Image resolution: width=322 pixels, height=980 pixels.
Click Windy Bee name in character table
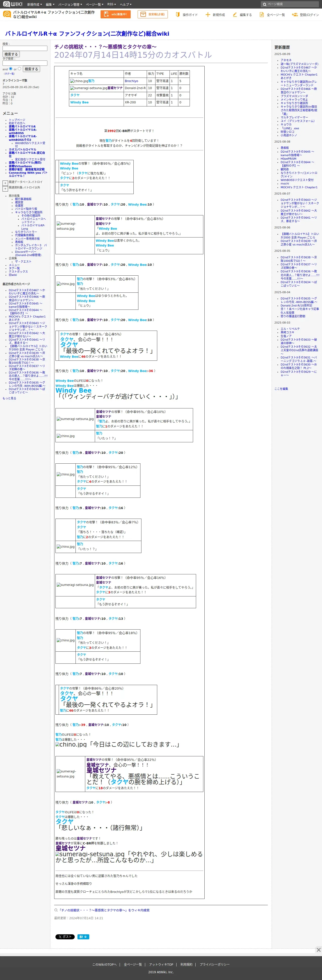[x=79, y=102]
